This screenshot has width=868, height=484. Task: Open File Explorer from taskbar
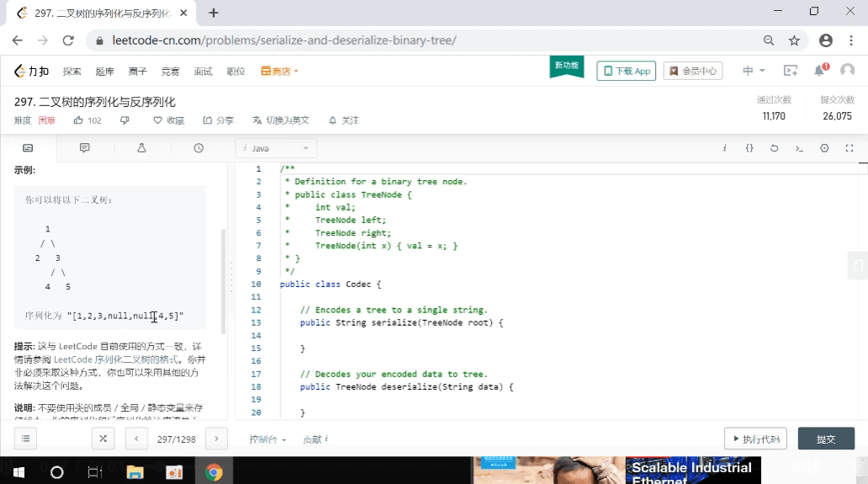point(135,472)
